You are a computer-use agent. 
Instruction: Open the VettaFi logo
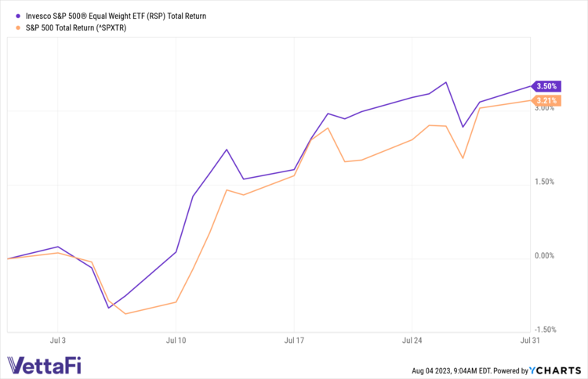coord(44,365)
